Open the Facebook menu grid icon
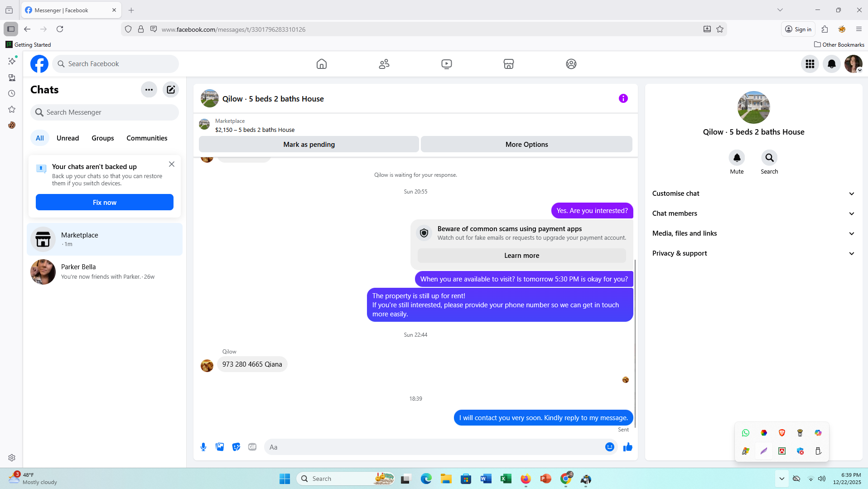The image size is (868, 489). coord(810,64)
